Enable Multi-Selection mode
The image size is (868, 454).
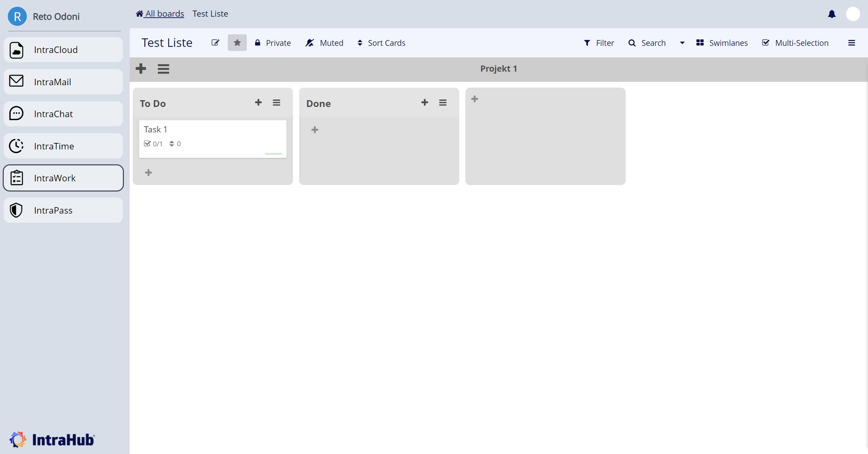click(x=795, y=43)
